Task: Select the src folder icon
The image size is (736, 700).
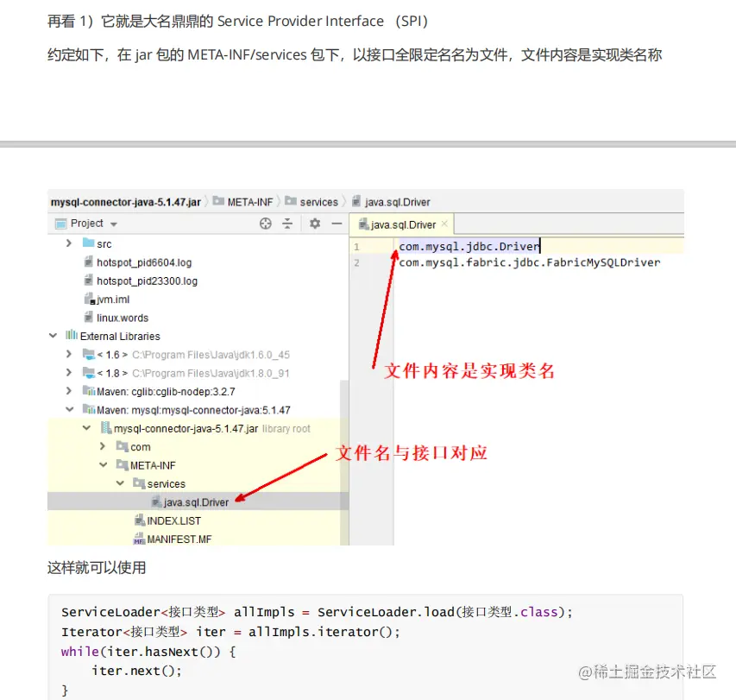Action: coord(88,243)
